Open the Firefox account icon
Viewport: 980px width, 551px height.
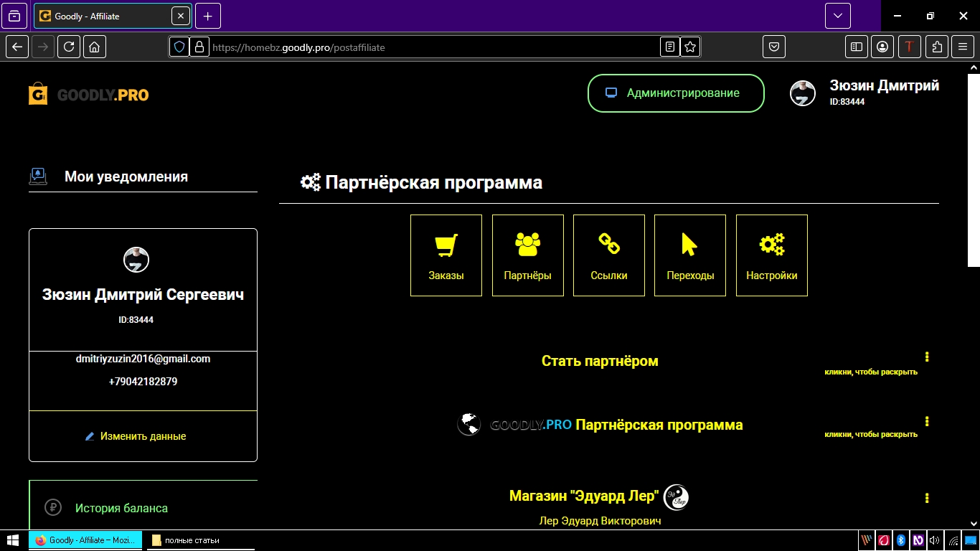[x=882, y=47]
